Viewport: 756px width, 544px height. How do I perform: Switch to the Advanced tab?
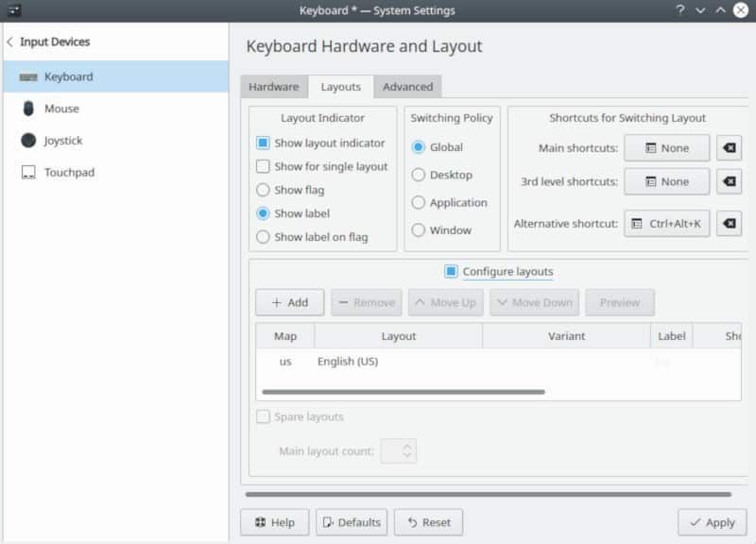407,87
